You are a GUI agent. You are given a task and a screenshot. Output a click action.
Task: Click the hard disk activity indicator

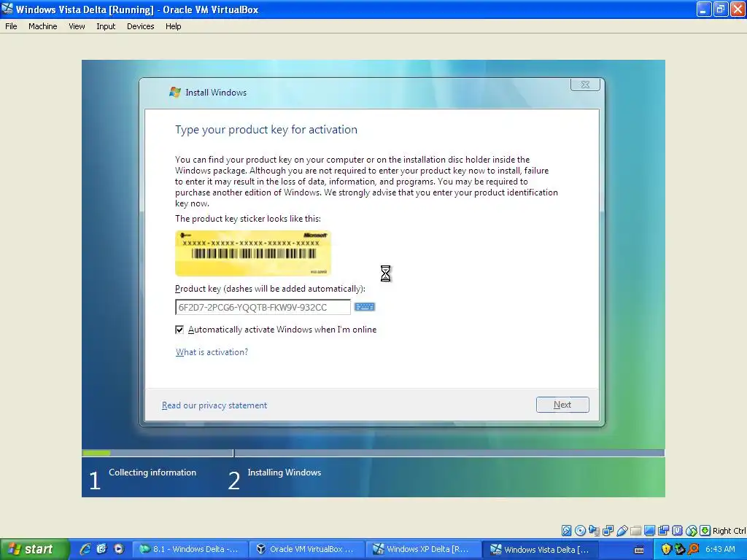tap(566, 531)
